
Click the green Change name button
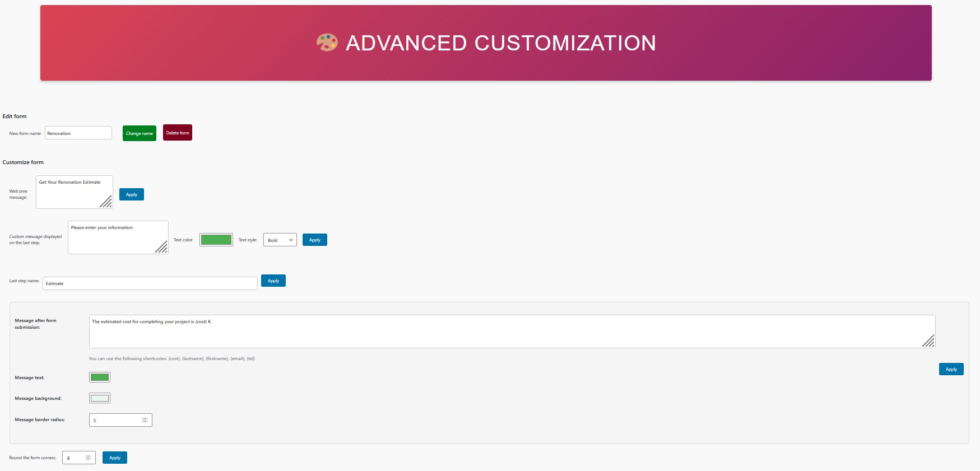click(140, 133)
